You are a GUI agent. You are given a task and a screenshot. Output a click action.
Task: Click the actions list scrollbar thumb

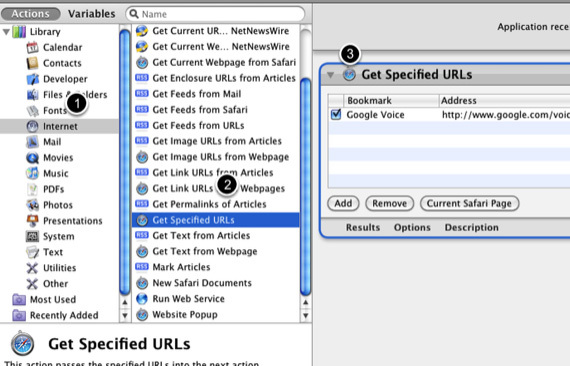pyautogui.click(x=305, y=186)
